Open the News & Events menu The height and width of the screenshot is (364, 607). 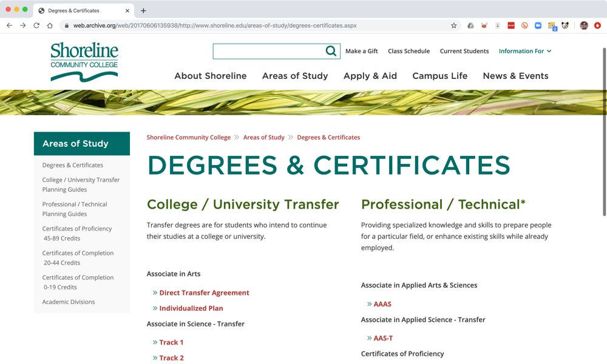(515, 76)
